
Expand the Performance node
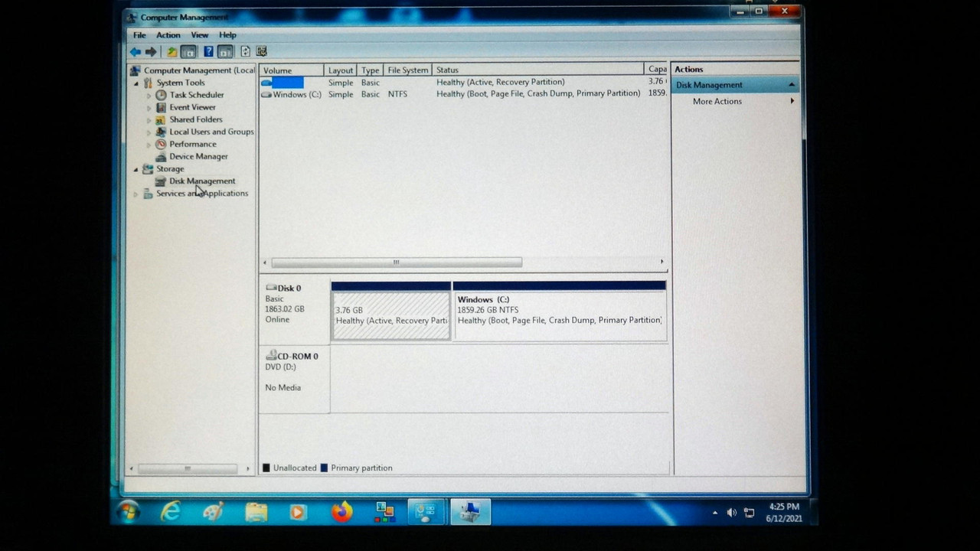[x=149, y=144]
